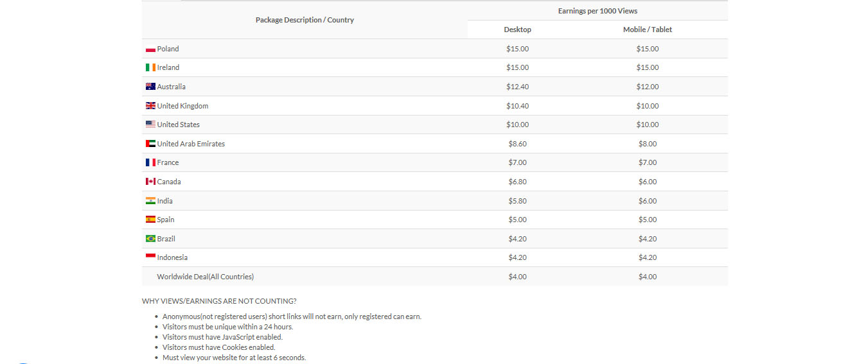This screenshot has height=364, width=868.
Task: Click the United Arab Emirates flag icon
Action: pyautogui.click(x=150, y=144)
